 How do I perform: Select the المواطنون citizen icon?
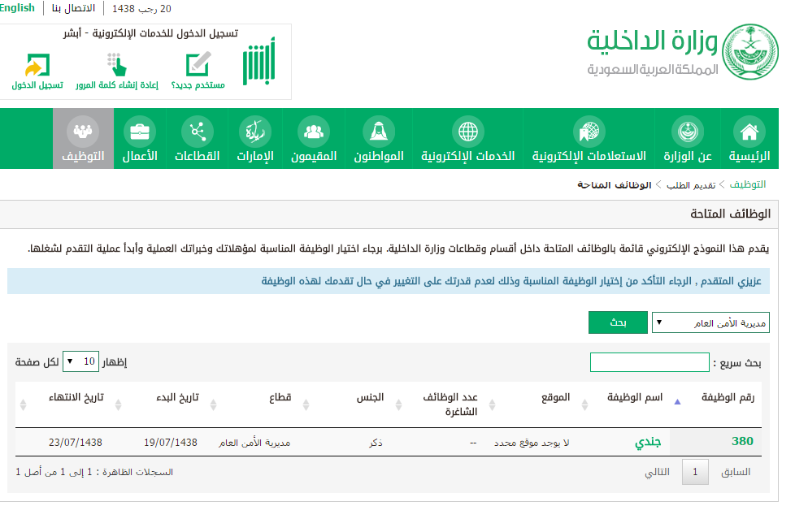(x=379, y=132)
